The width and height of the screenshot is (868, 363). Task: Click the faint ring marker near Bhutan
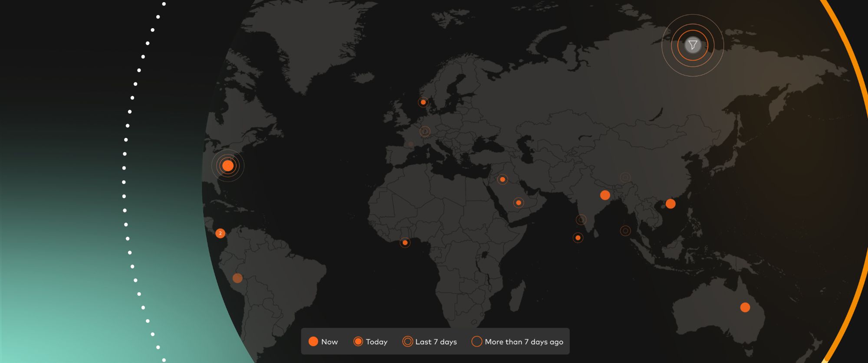pos(625,177)
